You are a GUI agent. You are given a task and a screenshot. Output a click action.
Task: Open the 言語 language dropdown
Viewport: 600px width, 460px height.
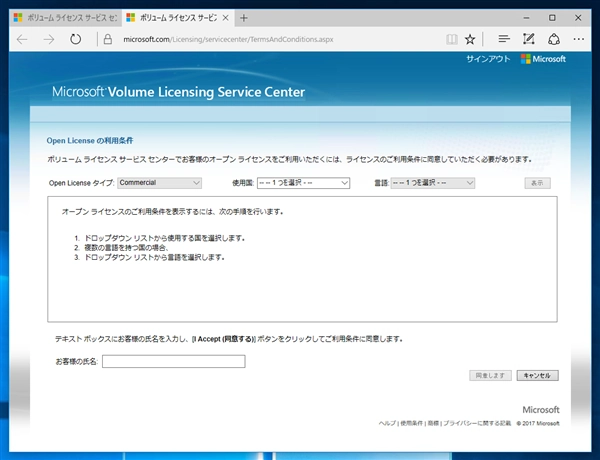pyautogui.click(x=433, y=183)
